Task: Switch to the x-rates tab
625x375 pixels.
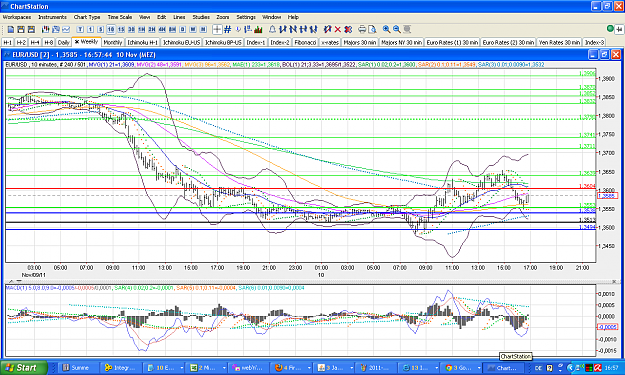Action: point(330,42)
